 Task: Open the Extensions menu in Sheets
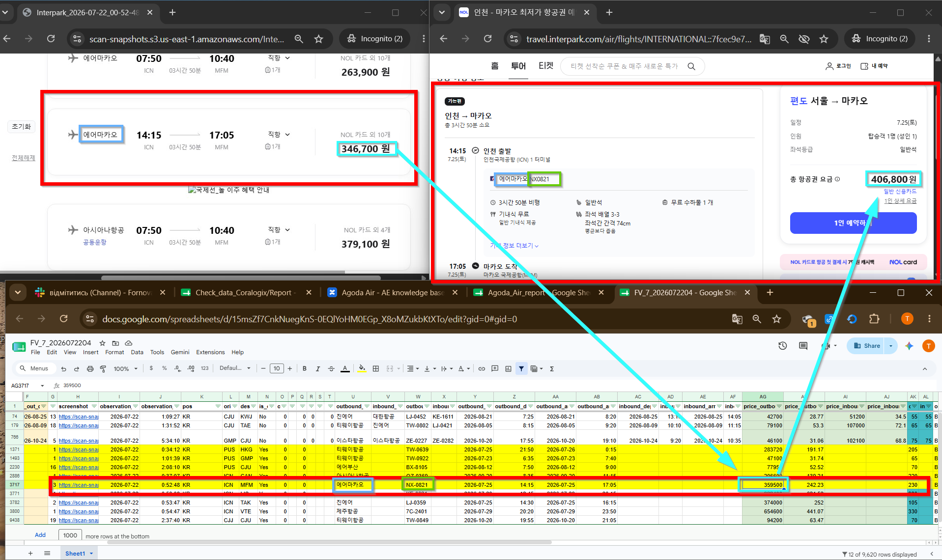(x=210, y=352)
